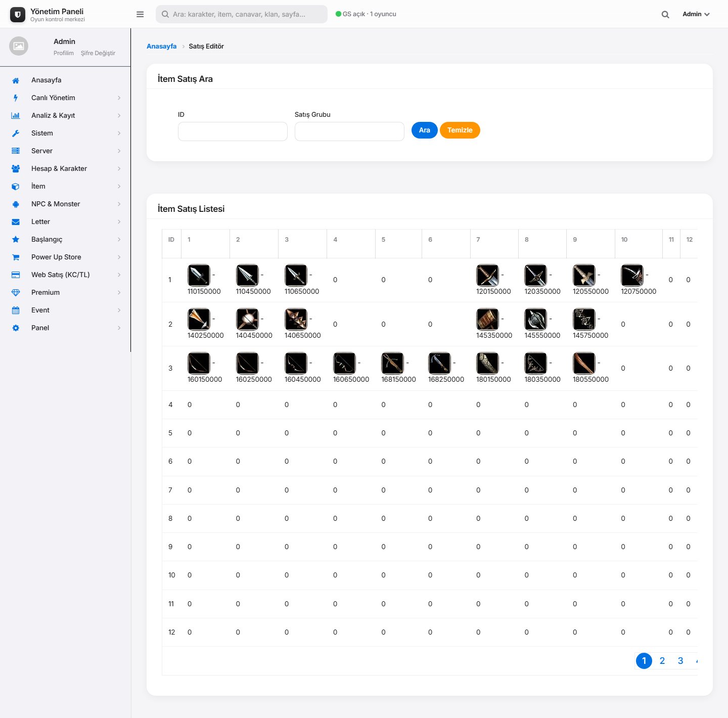Go to page 2 of the list
Viewport: 728px width, 718px height.
tap(662, 661)
